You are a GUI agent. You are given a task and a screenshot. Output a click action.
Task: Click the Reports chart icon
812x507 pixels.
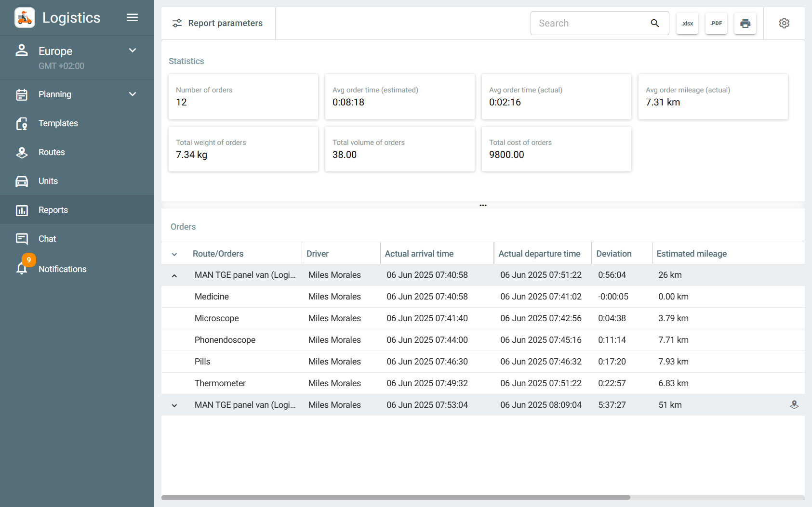(x=22, y=210)
